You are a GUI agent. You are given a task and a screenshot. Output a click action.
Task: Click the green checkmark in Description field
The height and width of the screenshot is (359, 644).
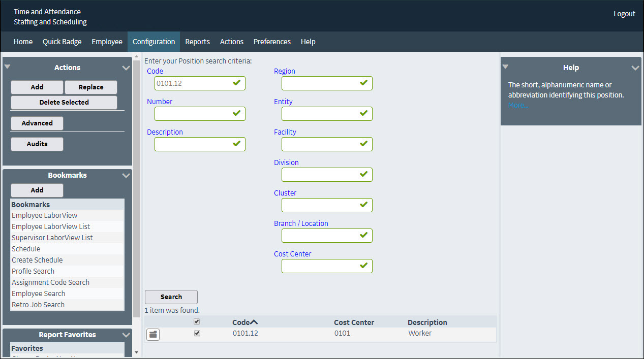(x=236, y=143)
